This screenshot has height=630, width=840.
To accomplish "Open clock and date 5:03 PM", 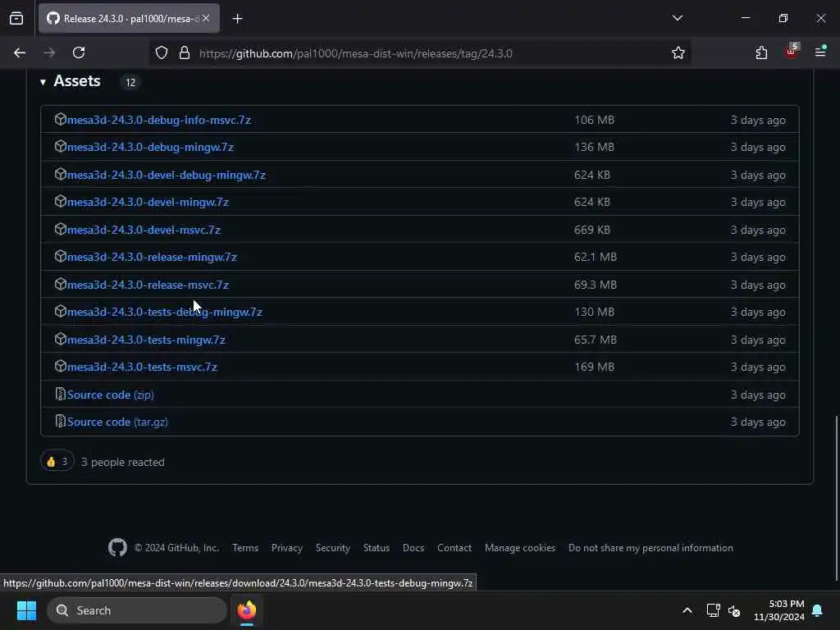I will 779,610.
